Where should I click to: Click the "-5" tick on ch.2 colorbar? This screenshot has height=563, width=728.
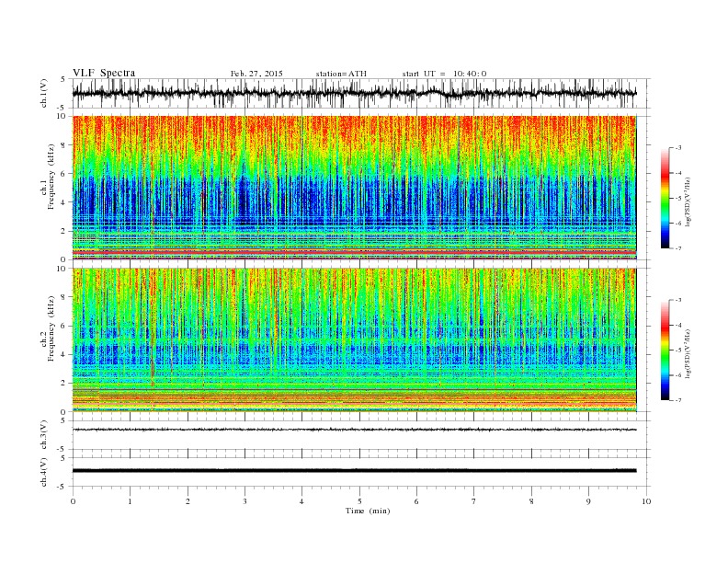coord(678,350)
